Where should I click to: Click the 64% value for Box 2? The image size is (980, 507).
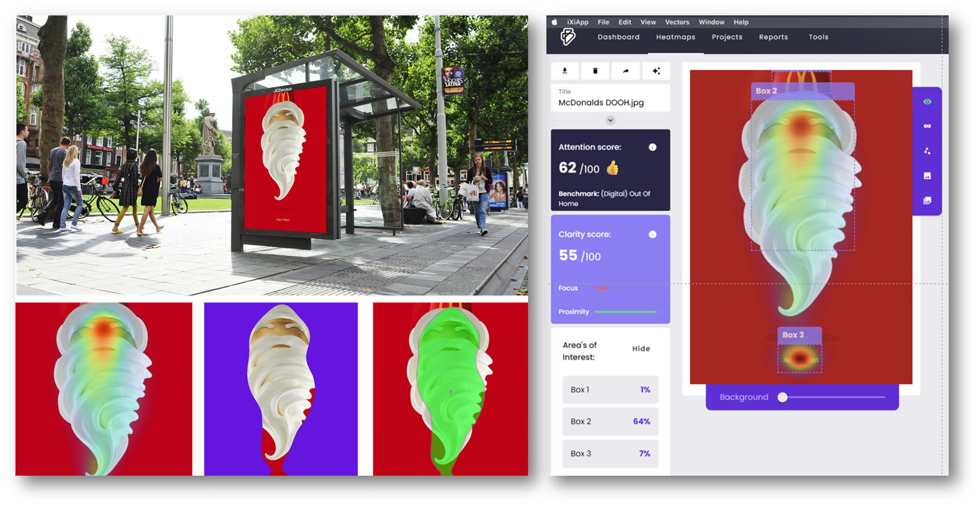pos(642,422)
